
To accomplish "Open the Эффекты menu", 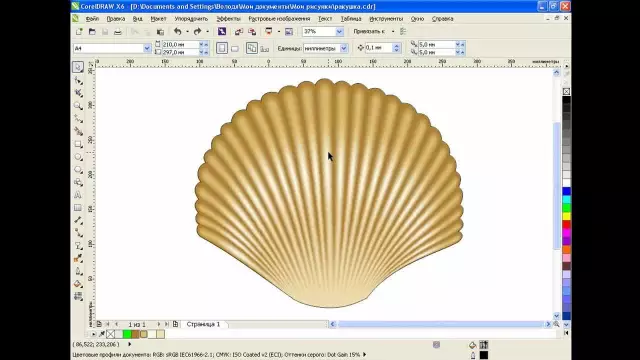I will [228, 19].
